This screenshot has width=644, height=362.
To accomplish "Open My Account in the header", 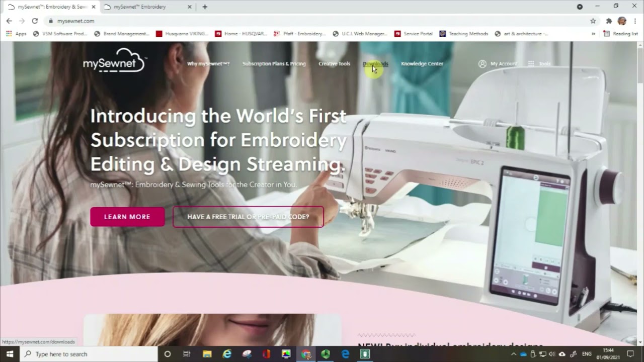I will [498, 64].
